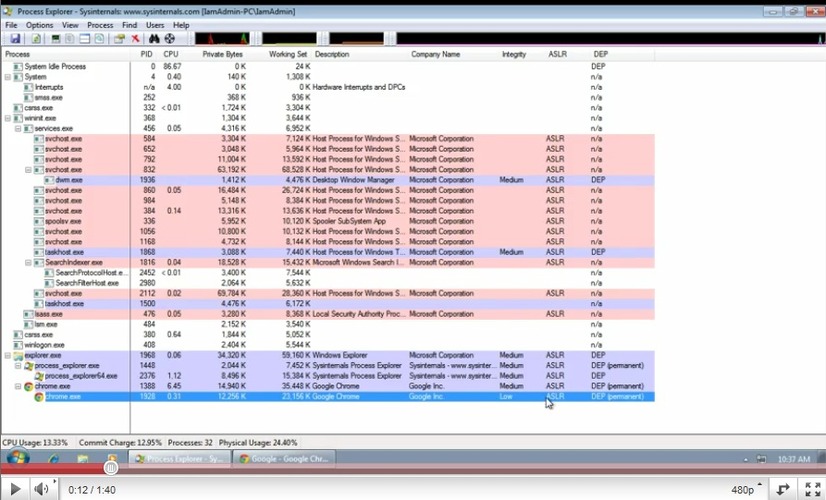Viewport: 826px width, 500px height.
Task: Click the View DLLs toolbar icon
Action: pos(99,38)
